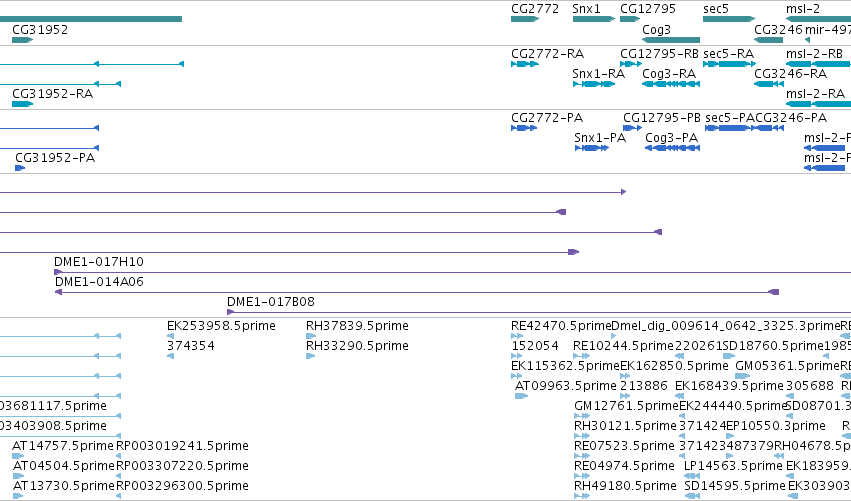The image size is (851, 501).
Task: Click EST LP14563.5prime
Action: tap(733, 466)
